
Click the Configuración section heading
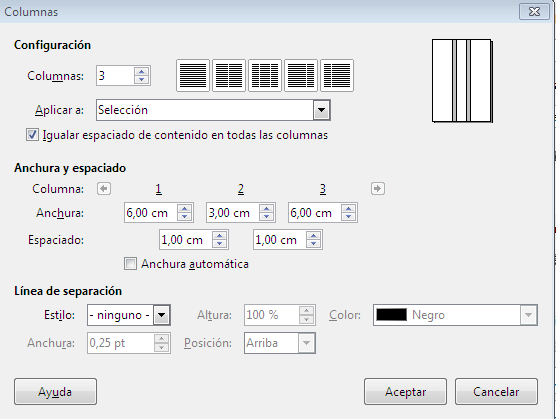52,45
